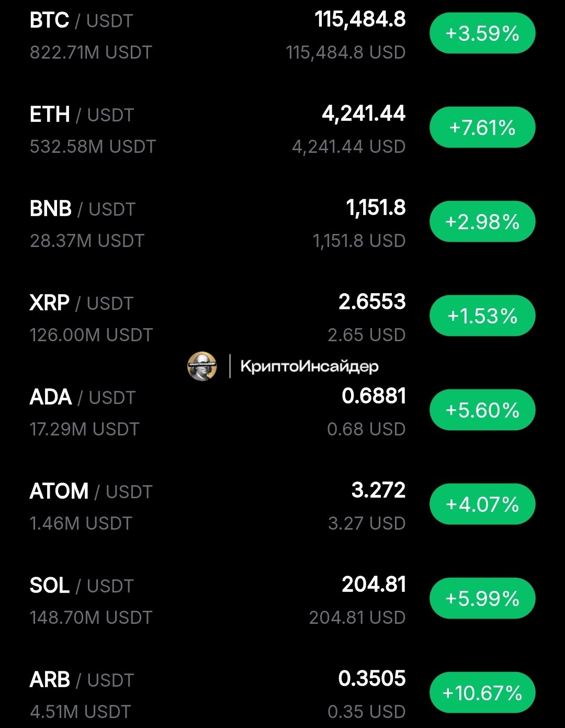Select the ADA / USDT pair label
The height and width of the screenshot is (728, 565).
click(83, 398)
